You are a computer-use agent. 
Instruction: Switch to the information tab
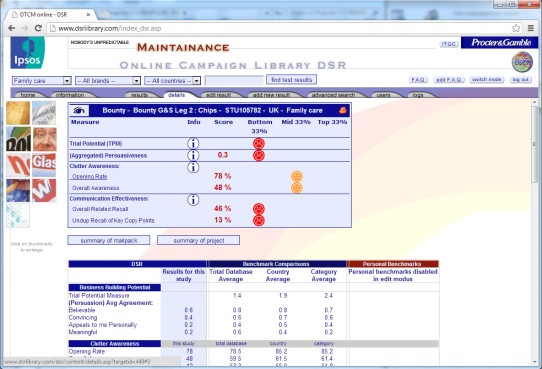[x=70, y=95]
